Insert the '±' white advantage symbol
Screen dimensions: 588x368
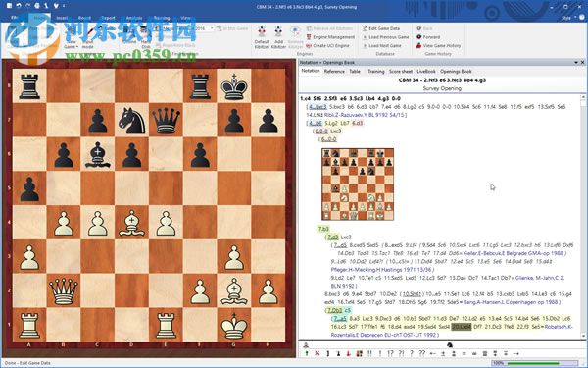[443, 353]
